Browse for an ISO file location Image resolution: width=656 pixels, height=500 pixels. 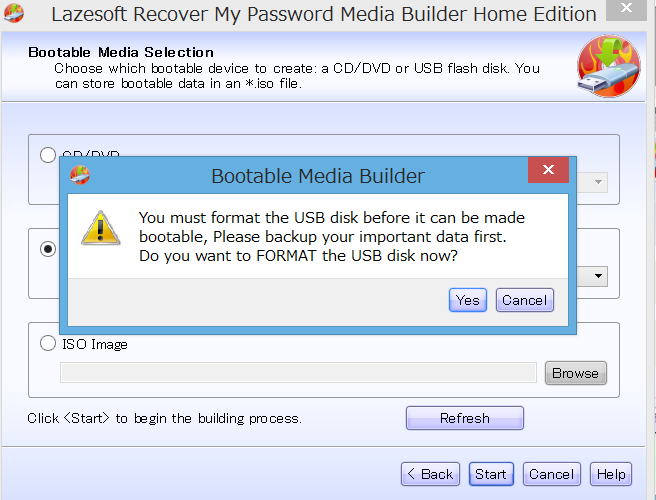[576, 373]
